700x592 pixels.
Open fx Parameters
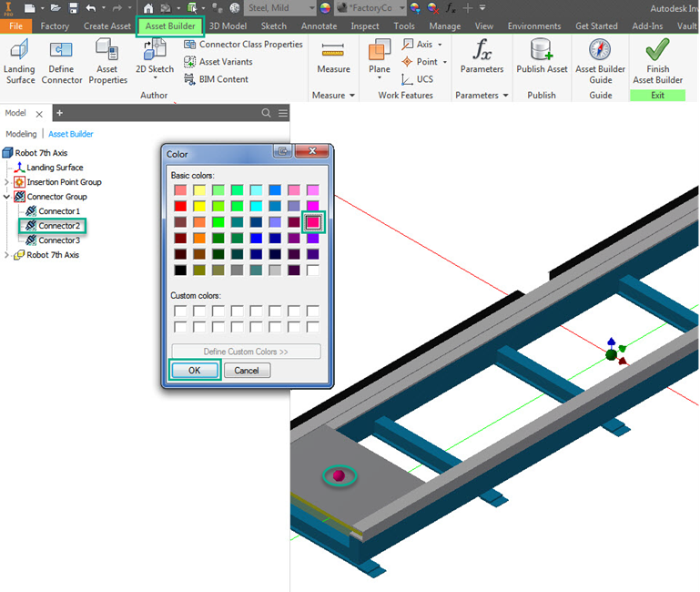(x=482, y=56)
